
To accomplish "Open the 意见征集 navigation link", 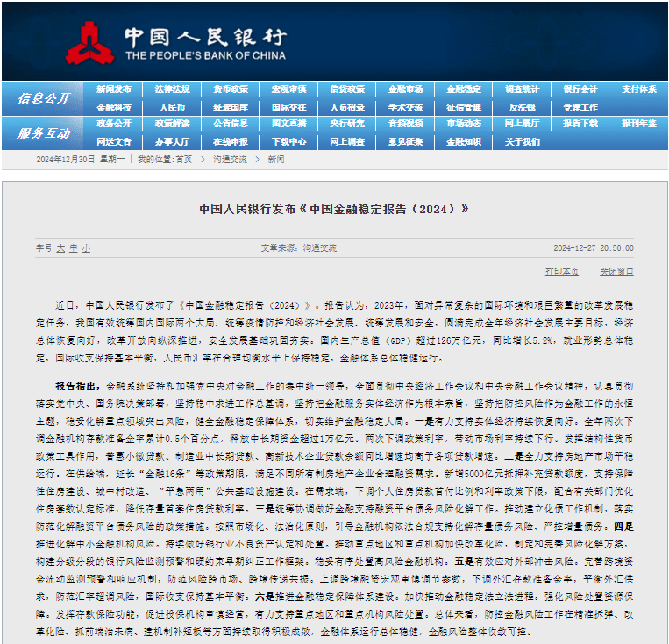I will 405,142.
